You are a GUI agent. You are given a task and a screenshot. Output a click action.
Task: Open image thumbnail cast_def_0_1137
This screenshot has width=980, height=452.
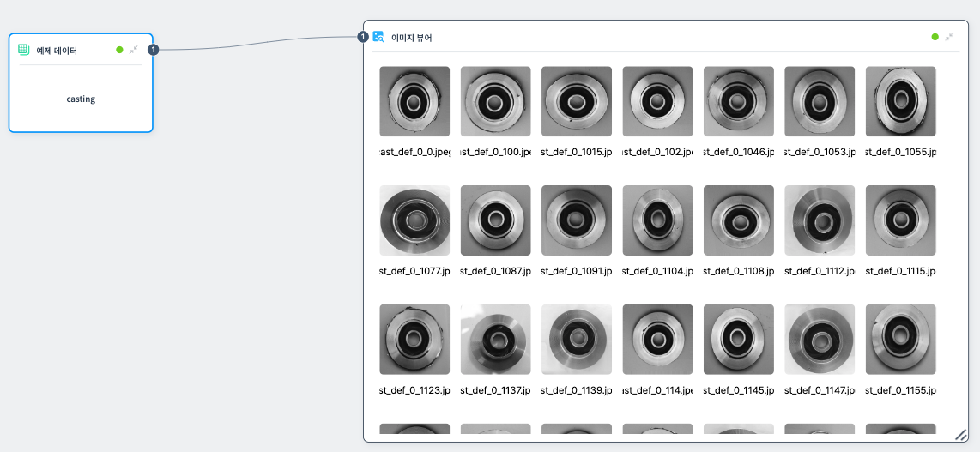(x=495, y=339)
